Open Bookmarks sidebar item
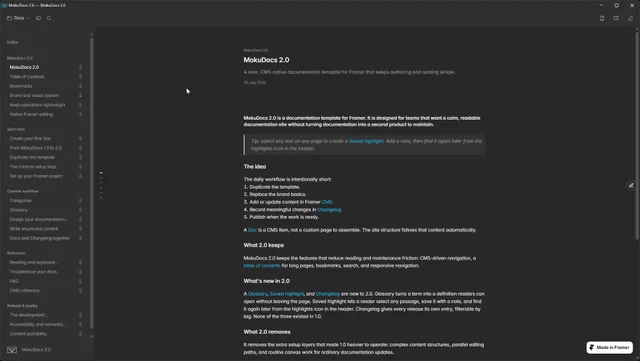 coord(21,86)
